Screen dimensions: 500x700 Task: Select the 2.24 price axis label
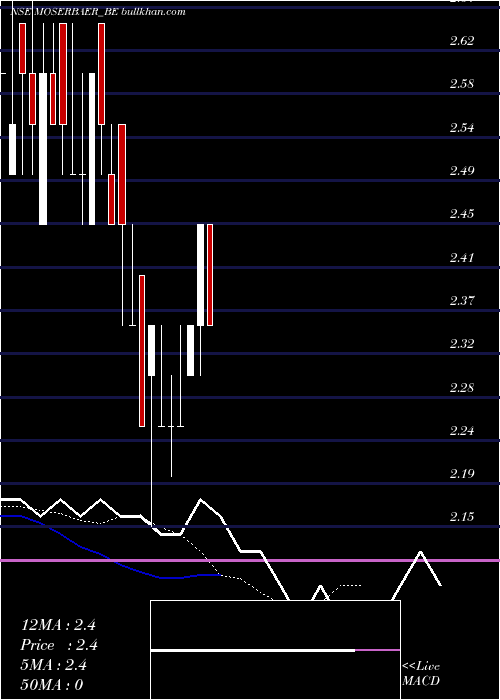[462, 430]
